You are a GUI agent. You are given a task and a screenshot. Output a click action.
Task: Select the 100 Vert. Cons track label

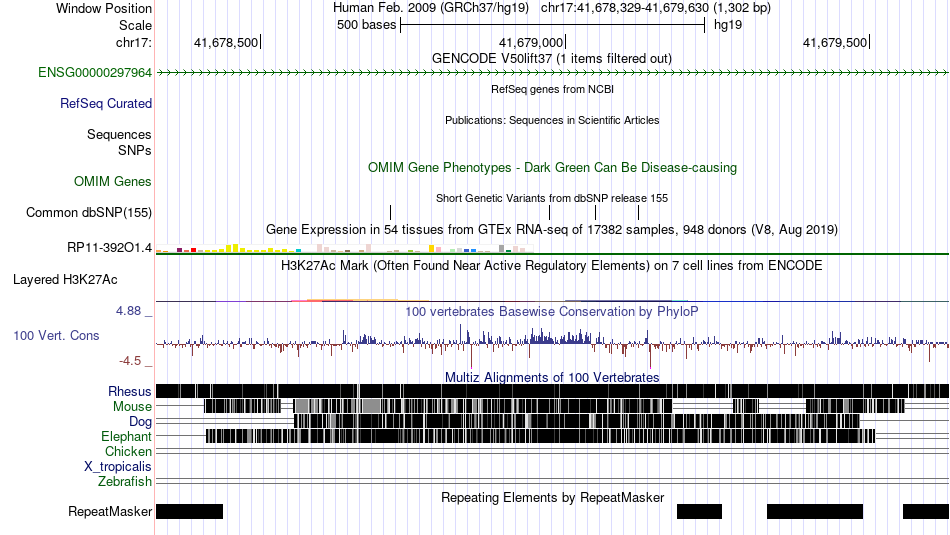coord(56,336)
